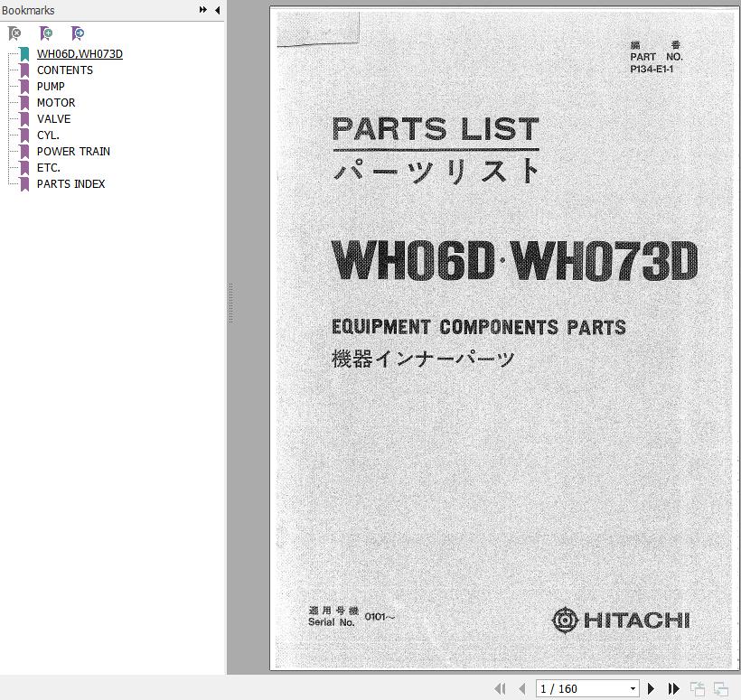Go to the MOTOR bookmark
This screenshot has height=700, width=741.
pos(56,102)
